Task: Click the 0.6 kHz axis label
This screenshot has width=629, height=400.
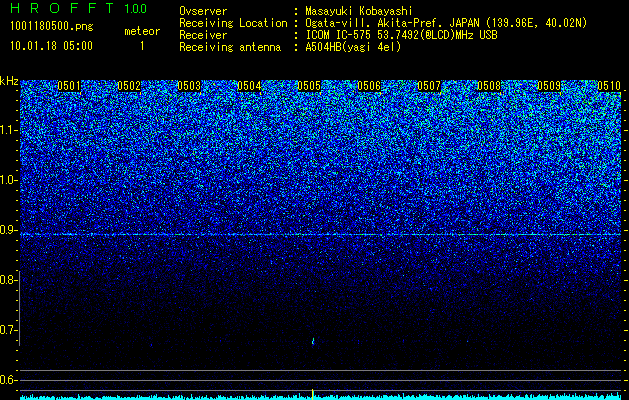Action: [x=9, y=380]
